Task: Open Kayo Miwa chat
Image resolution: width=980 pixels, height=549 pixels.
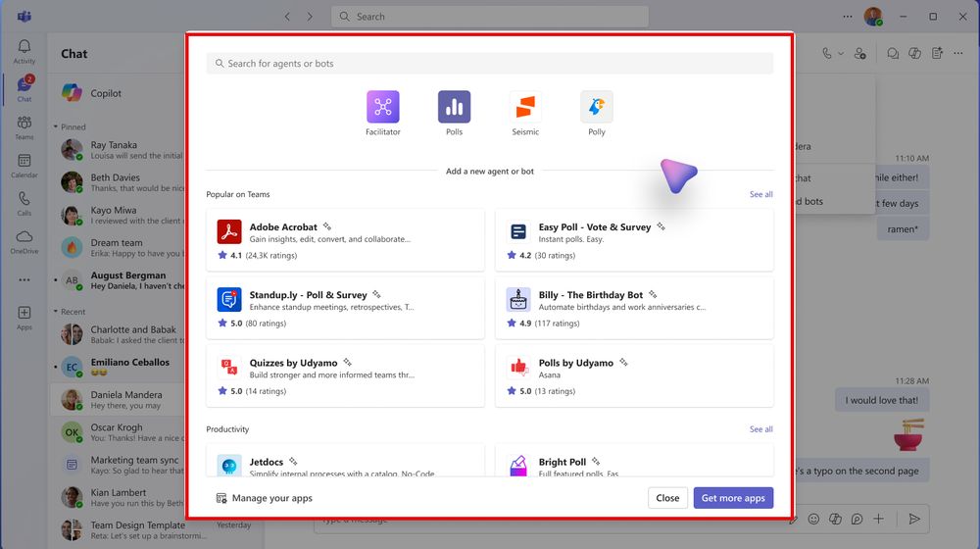Action: pyautogui.click(x=119, y=215)
